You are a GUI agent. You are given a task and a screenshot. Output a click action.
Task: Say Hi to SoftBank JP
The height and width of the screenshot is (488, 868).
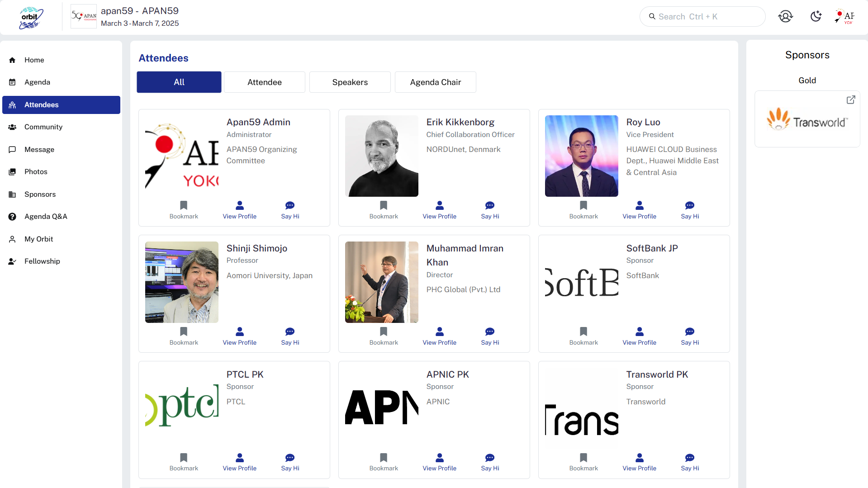690,336
